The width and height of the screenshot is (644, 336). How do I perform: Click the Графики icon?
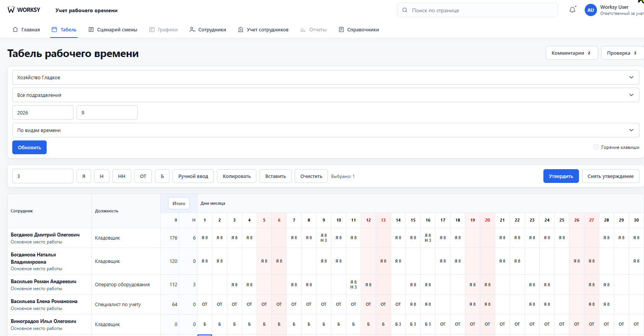pyautogui.click(x=152, y=29)
